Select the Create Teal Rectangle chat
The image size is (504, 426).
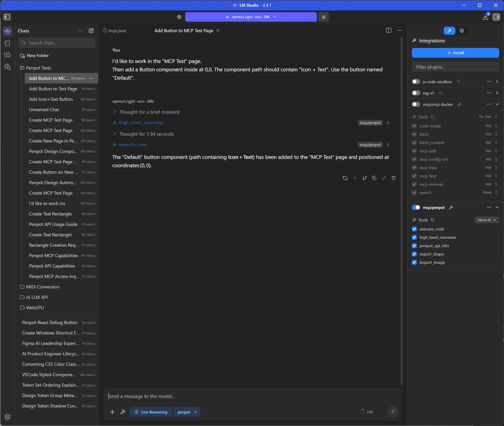coord(50,214)
